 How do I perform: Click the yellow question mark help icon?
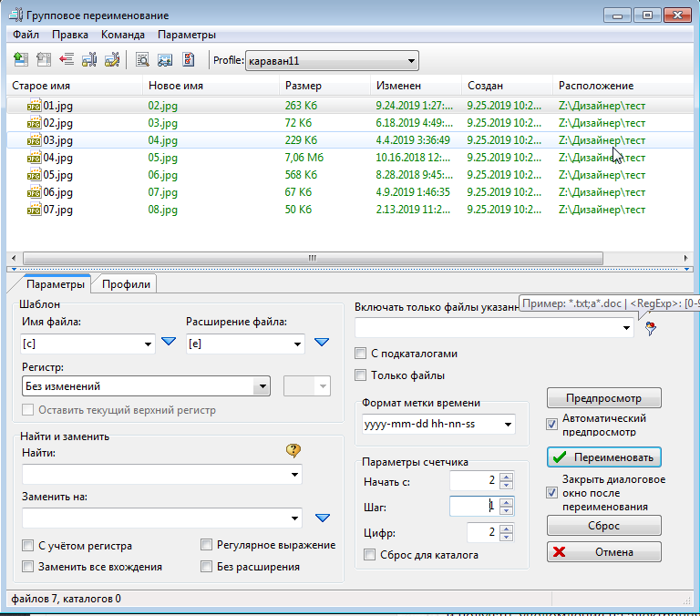click(293, 449)
